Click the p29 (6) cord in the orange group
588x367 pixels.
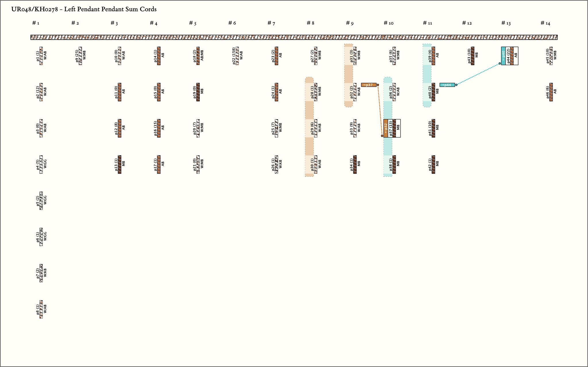(x=316, y=128)
